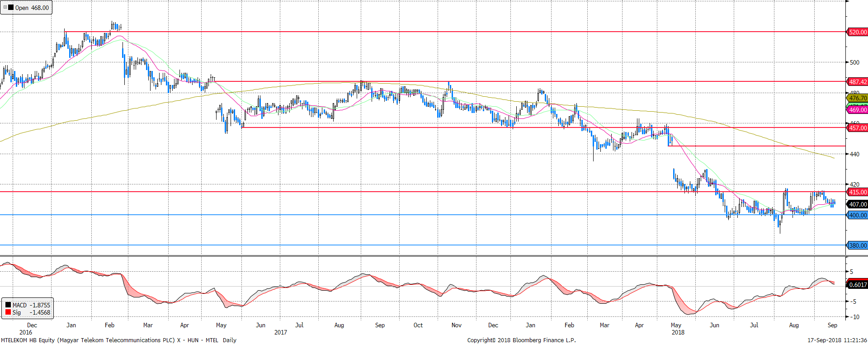This screenshot has height=344, width=868.
Task: Select the red 487.42 resistance level tag
Action: pyautogui.click(x=858, y=82)
